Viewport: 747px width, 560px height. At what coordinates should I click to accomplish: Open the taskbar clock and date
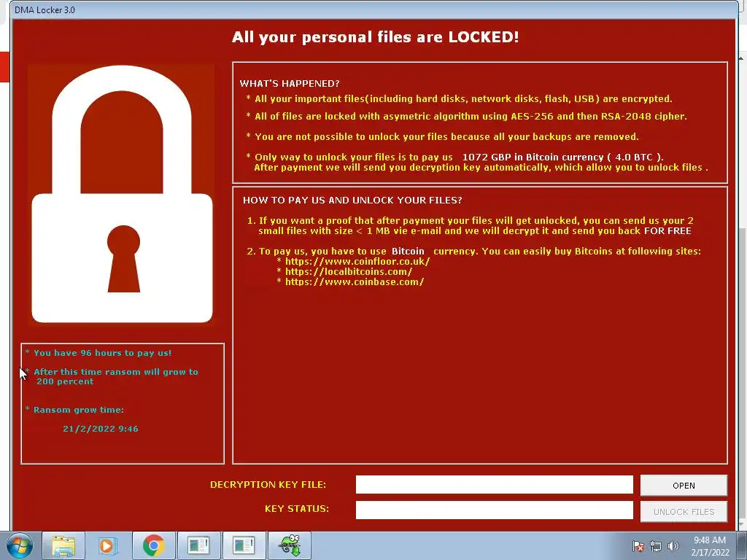click(x=710, y=546)
